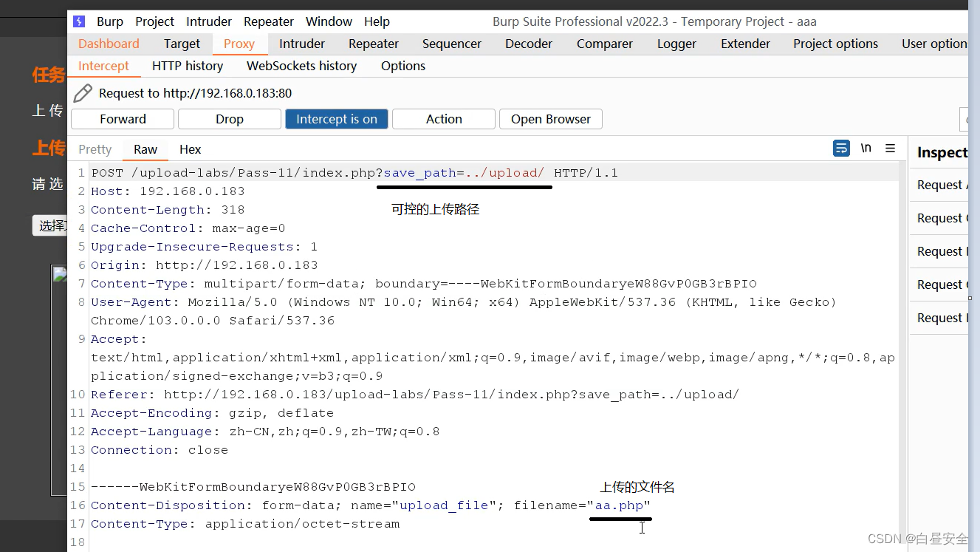Click the Content-Type: application/octet-stream line
This screenshot has height=552, width=980.
[x=245, y=524]
